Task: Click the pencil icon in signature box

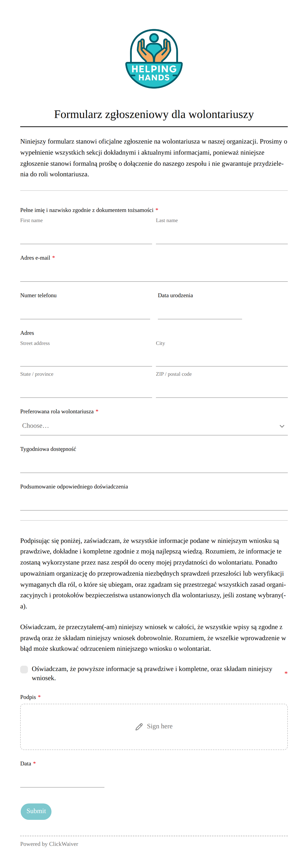Action: (x=139, y=727)
